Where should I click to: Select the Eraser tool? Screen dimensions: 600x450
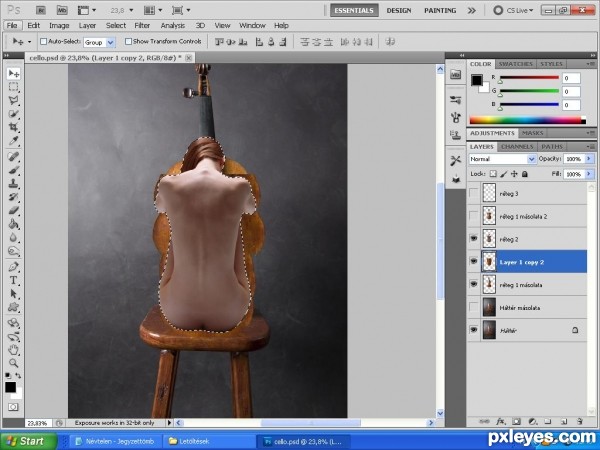click(x=13, y=210)
